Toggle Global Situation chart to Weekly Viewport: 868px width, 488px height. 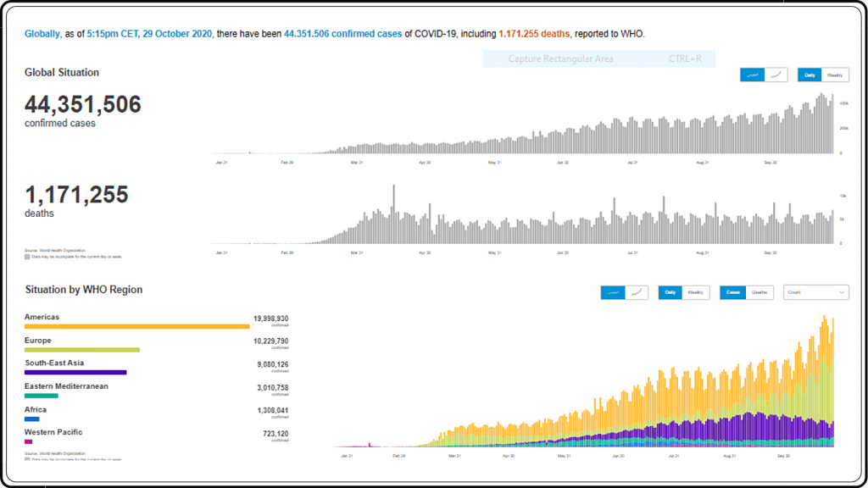pos(835,75)
